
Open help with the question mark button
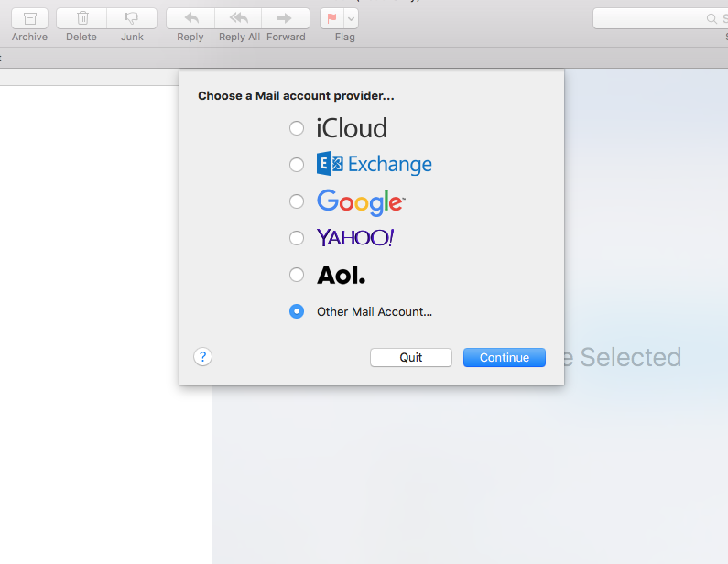click(203, 357)
